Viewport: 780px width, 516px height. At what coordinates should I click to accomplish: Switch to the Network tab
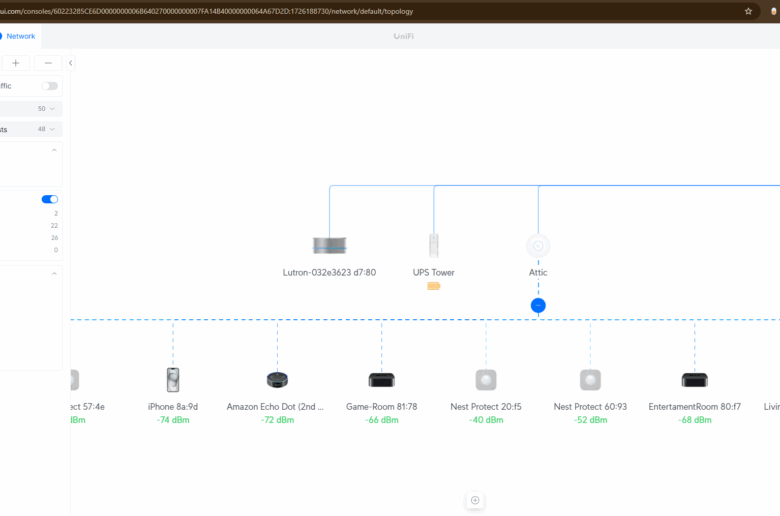[20, 36]
